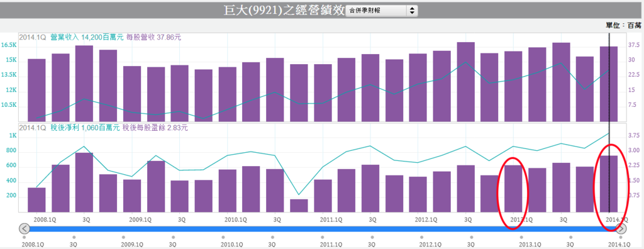Select the 2012.1Q dot on bottom timeline
Screen dimensions: 644x249
tap(422, 238)
